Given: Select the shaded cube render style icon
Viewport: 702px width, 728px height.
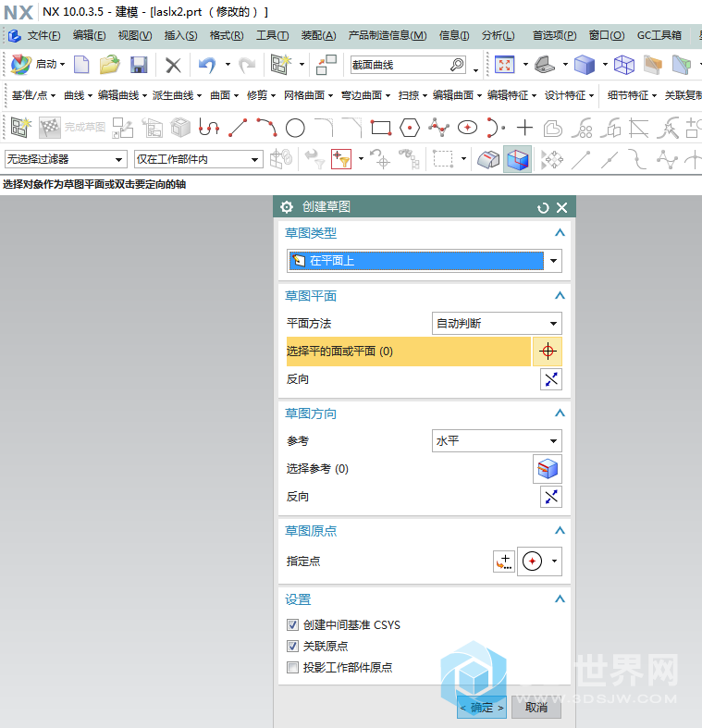Looking at the screenshot, I should [x=584, y=65].
